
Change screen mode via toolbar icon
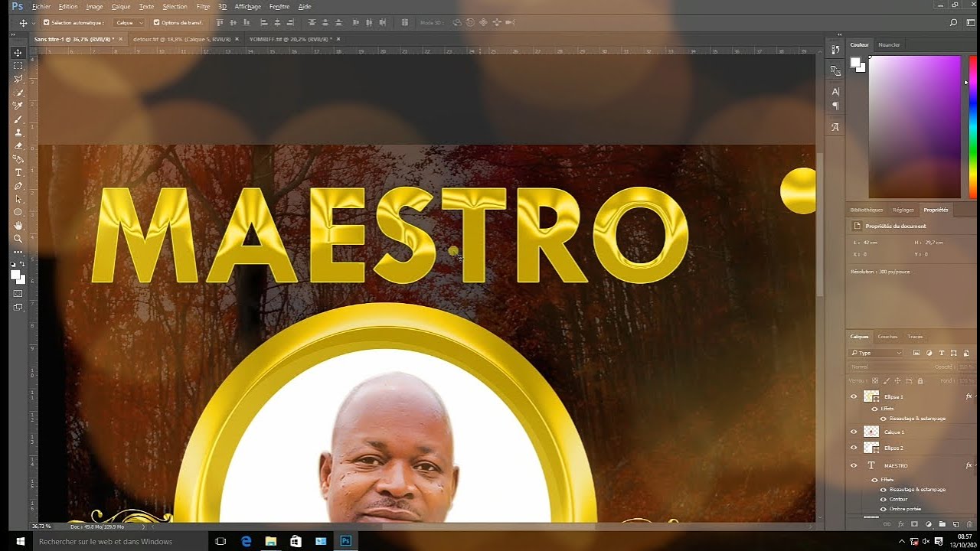(x=18, y=307)
